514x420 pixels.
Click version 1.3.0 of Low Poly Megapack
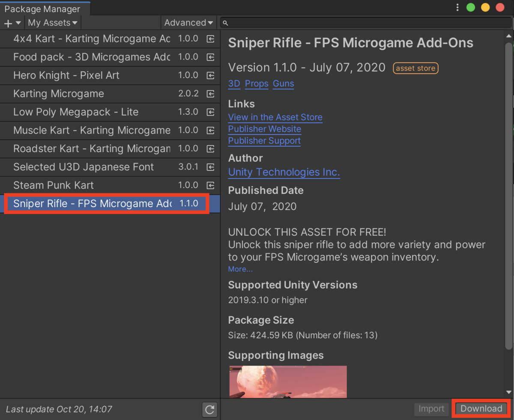point(188,112)
